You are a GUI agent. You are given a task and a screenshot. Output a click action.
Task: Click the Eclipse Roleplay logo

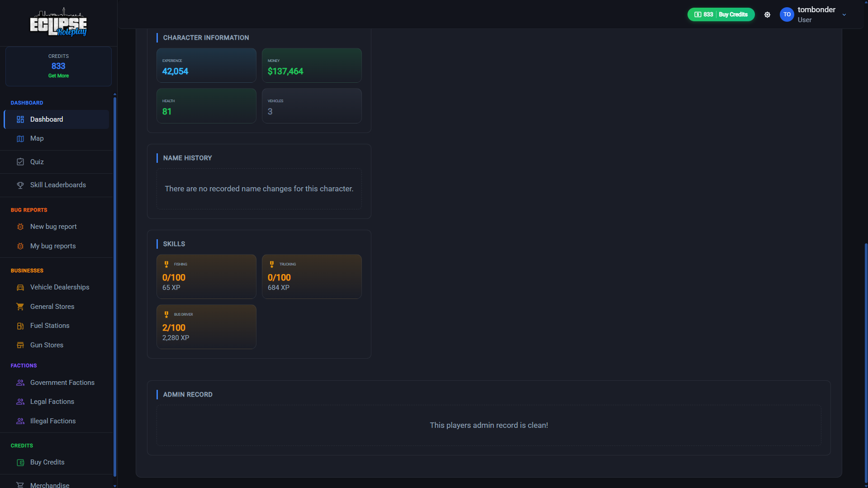click(x=58, y=22)
